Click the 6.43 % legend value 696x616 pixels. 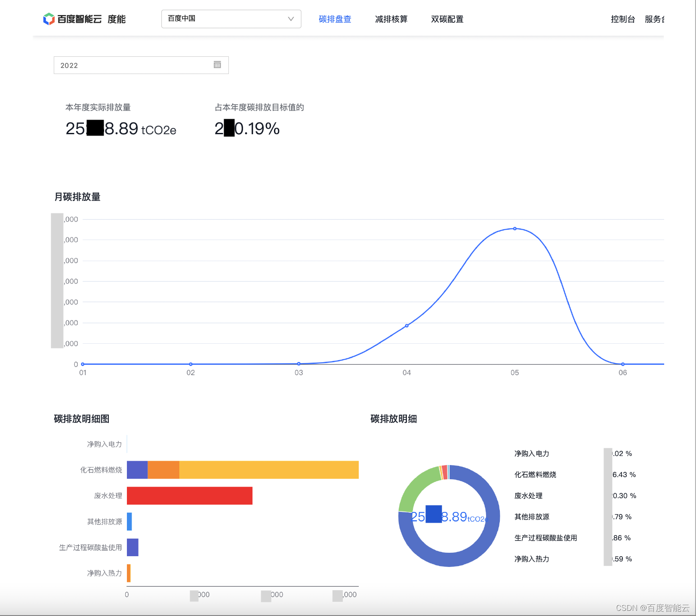(x=624, y=474)
